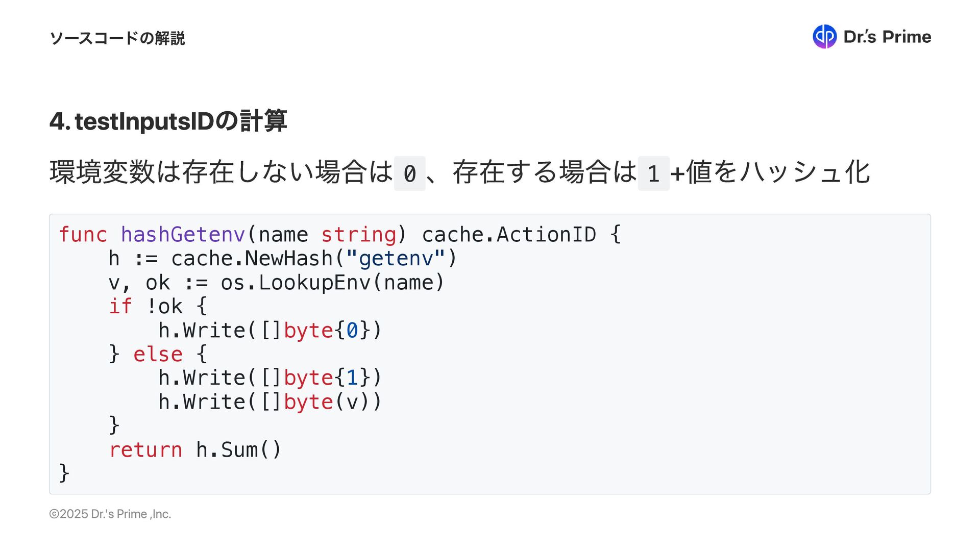Viewport: 980px width, 551px height.
Task: Click the cache.ActionID return type
Action: [508, 235]
